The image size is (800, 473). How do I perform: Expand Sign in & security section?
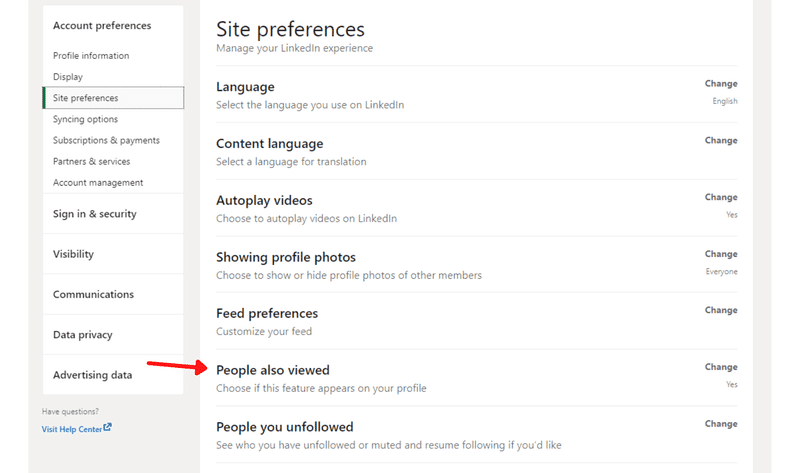(94, 214)
